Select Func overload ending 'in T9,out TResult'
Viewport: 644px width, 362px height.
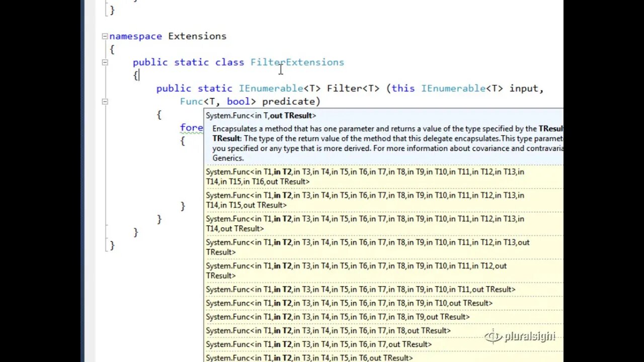pyautogui.click(x=383, y=317)
